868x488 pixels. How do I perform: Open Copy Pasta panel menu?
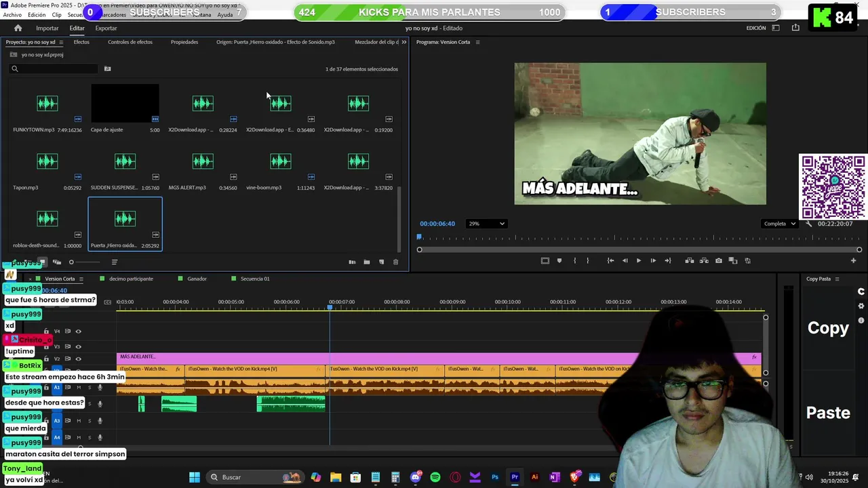[837, 279]
